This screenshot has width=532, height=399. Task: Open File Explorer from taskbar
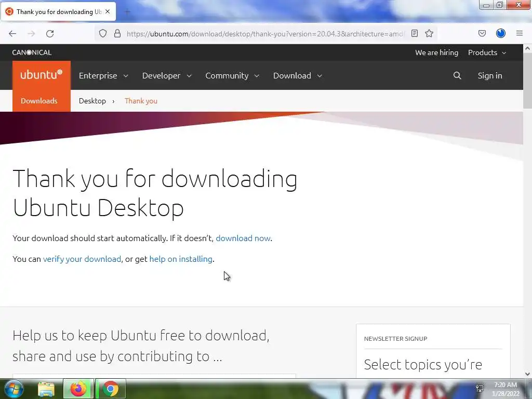(46, 389)
